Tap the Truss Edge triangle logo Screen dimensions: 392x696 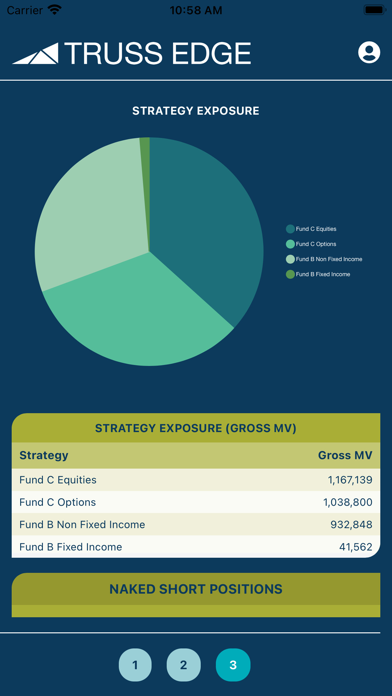coord(36,53)
